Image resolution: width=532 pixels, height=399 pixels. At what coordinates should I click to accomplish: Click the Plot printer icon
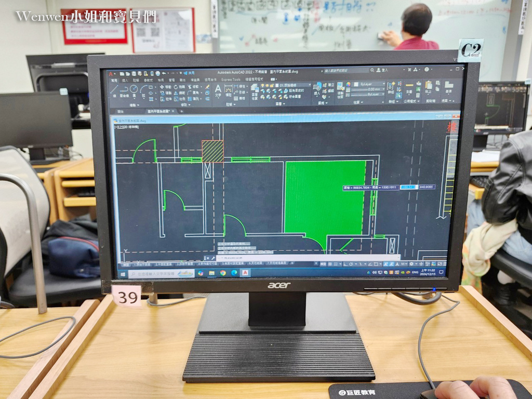pyautogui.click(x=158, y=73)
